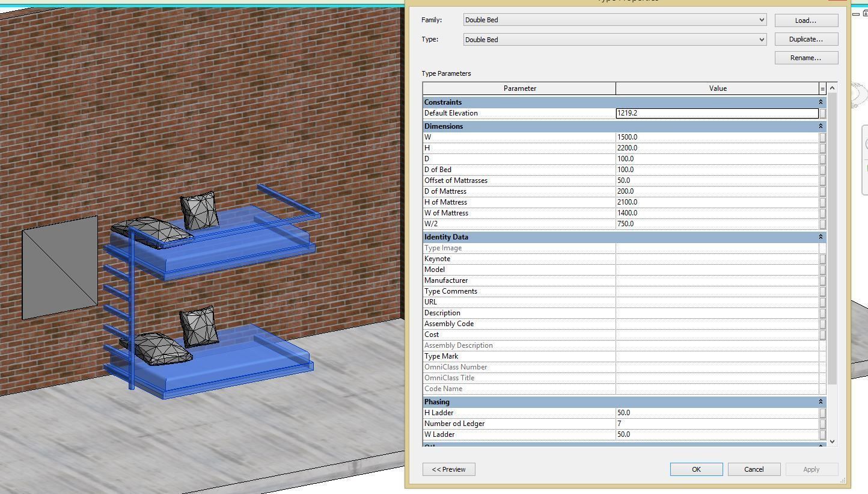
Task: Click the associate parameter column header icon
Action: tap(822, 88)
